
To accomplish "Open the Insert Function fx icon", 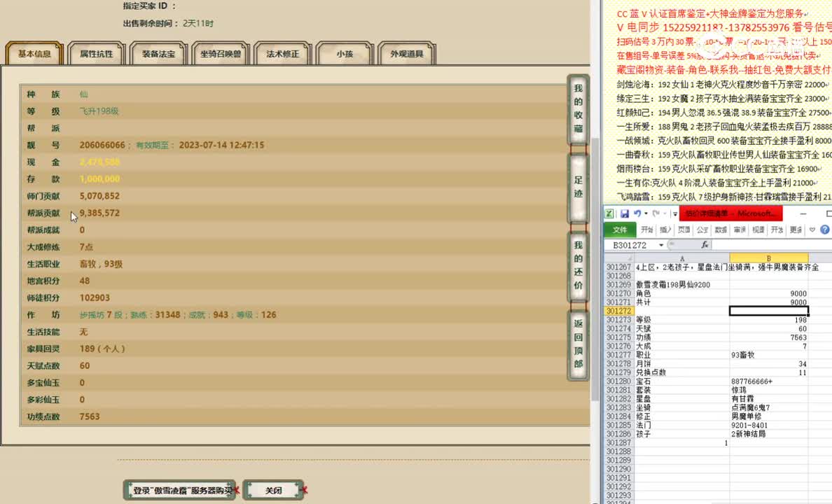I will pyautogui.click(x=706, y=244).
